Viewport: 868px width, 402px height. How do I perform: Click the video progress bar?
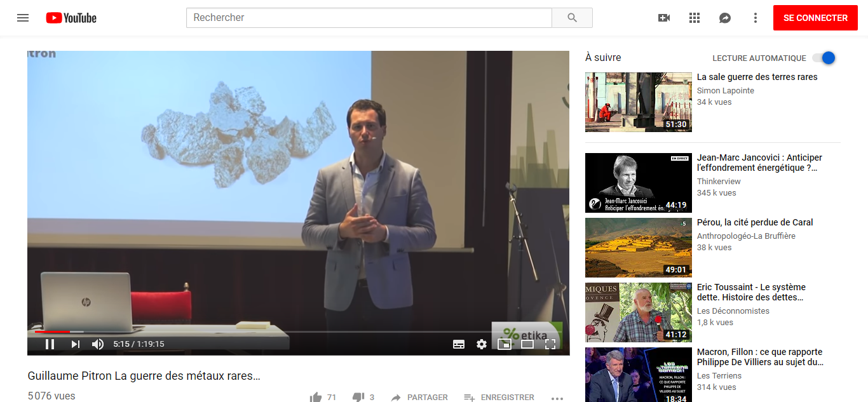click(x=254, y=332)
